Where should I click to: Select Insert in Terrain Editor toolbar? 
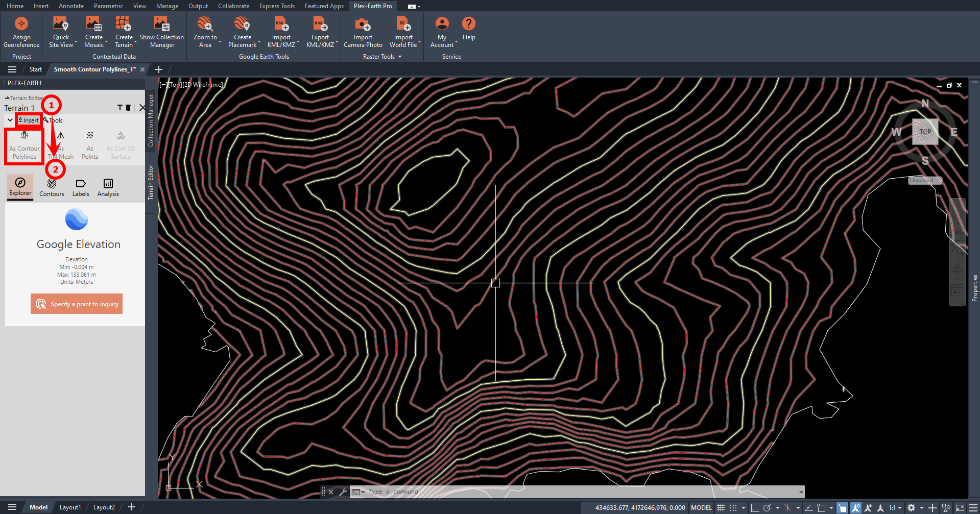click(29, 120)
